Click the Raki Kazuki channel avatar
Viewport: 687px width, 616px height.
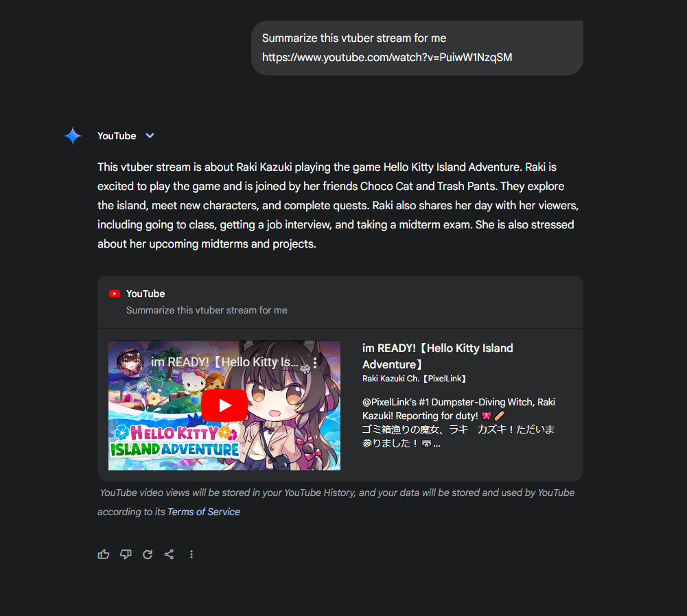click(x=130, y=362)
